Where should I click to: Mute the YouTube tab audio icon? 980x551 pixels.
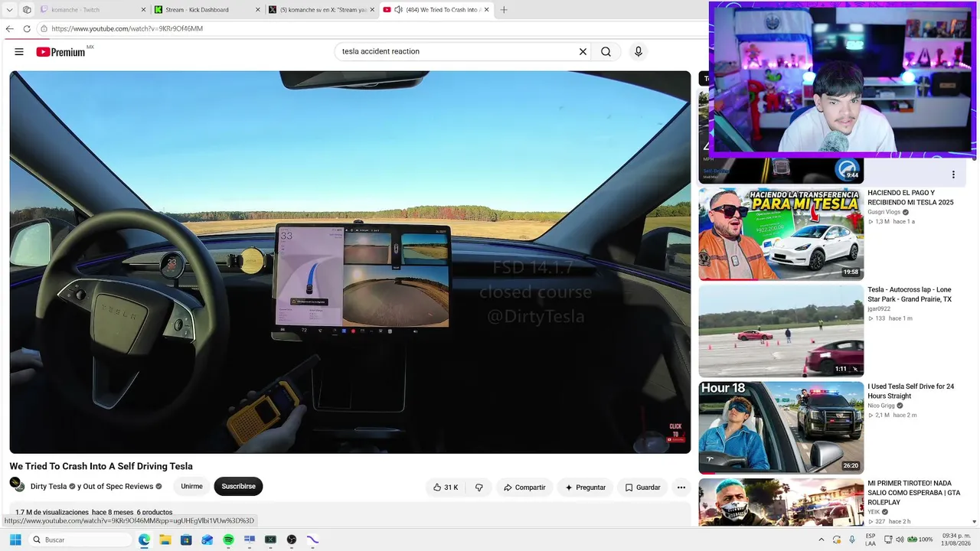pos(398,10)
